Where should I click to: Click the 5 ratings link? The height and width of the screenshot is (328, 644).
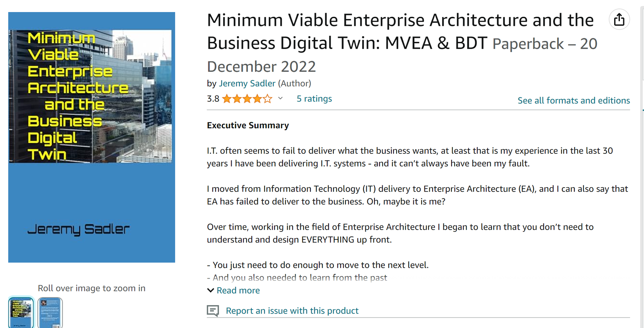tap(314, 98)
